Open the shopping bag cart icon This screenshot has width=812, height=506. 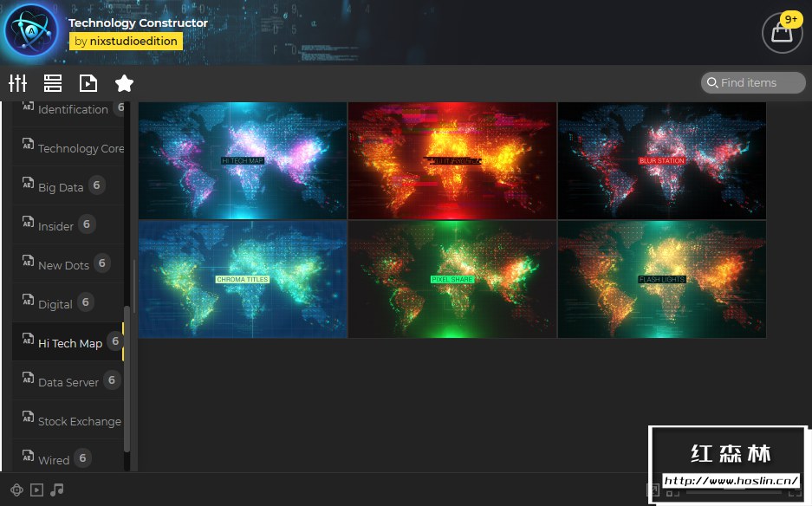(x=782, y=33)
